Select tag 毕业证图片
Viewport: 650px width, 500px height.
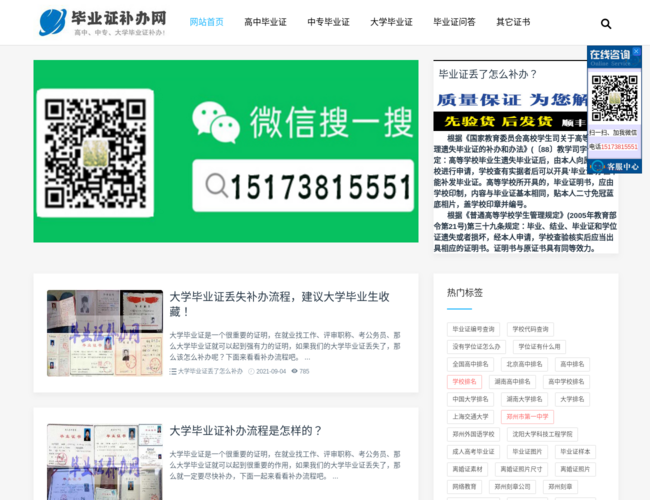pyautogui.click(x=527, y=451)
